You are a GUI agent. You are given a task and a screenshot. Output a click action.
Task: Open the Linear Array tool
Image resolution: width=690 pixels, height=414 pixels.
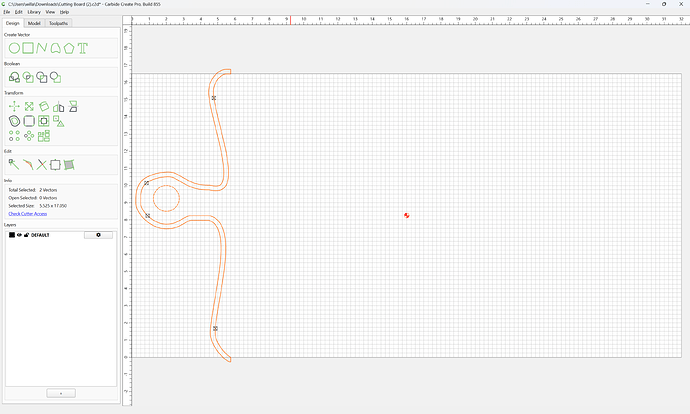14,136
